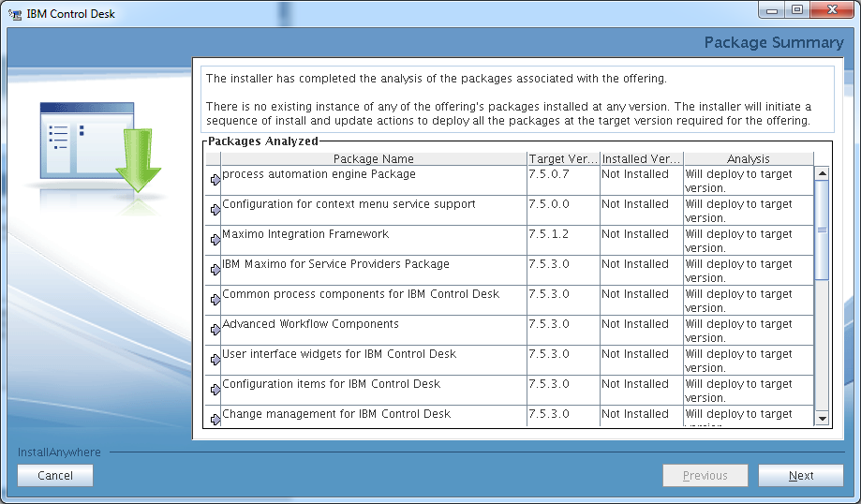Sort by Package Name column header
Screen dimensions: 861x504
click(x=374, y=158)
